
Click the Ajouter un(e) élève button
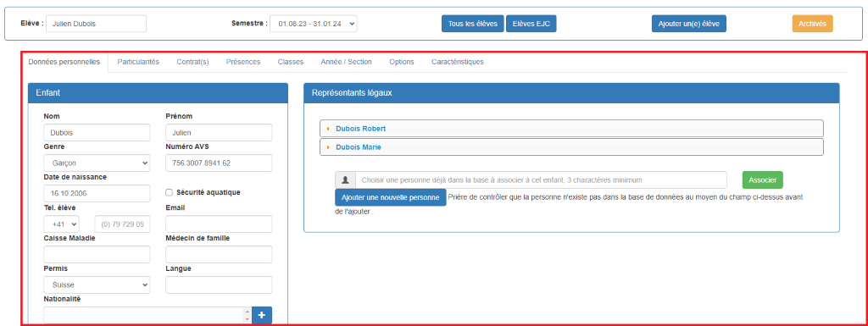[688, 24]
